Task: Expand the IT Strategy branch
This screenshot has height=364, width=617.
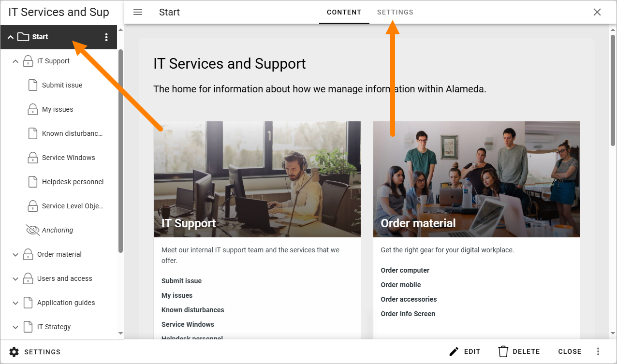Action: coord(15,327)
